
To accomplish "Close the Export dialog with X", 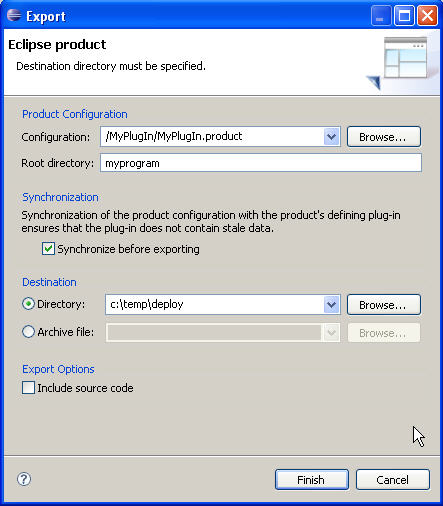I will coord(427,16).
